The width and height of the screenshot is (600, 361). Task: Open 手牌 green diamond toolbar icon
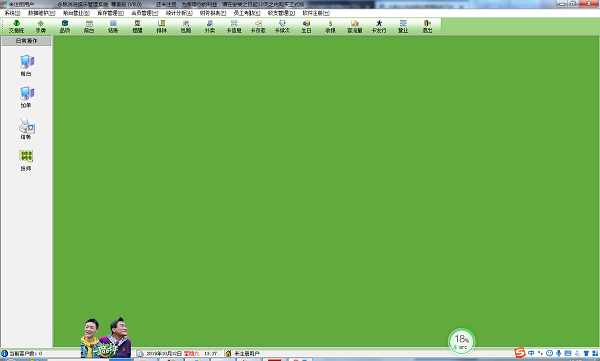[41, 26]
